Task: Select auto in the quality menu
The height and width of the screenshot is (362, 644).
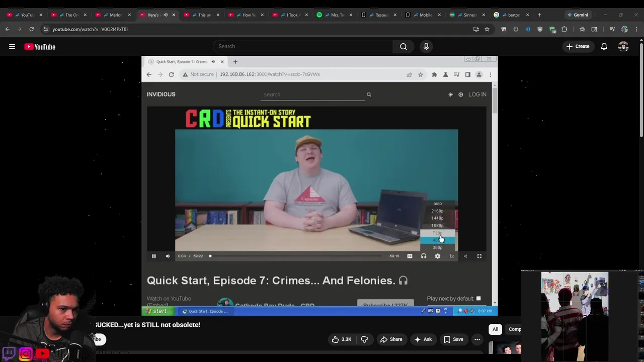Action: point(438,204)
